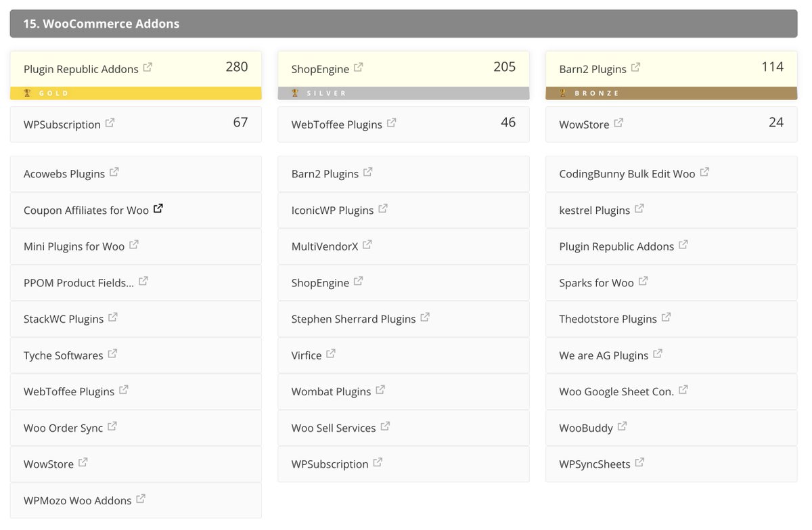Open Sparks for Woo list entry
The height and width of the screenshot is (530, 812).
pos(672,283)
